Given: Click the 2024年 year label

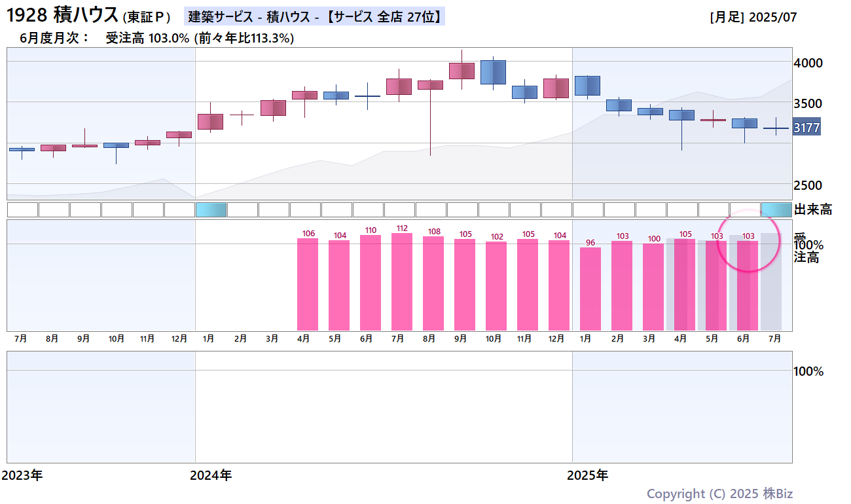Looking at the screenshot, I should click(211, 475).
